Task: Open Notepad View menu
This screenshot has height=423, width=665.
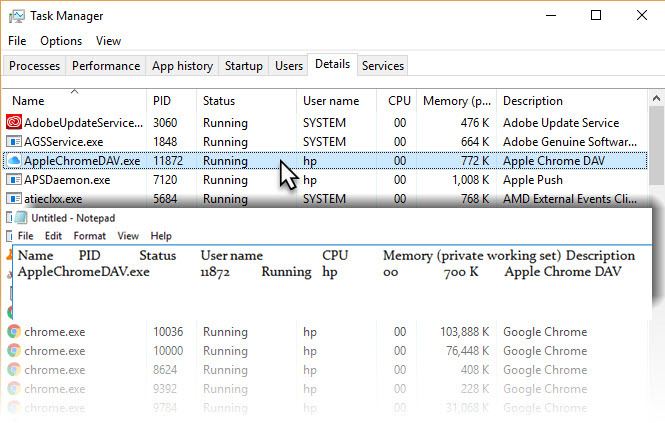Action: tap(128, 235)
